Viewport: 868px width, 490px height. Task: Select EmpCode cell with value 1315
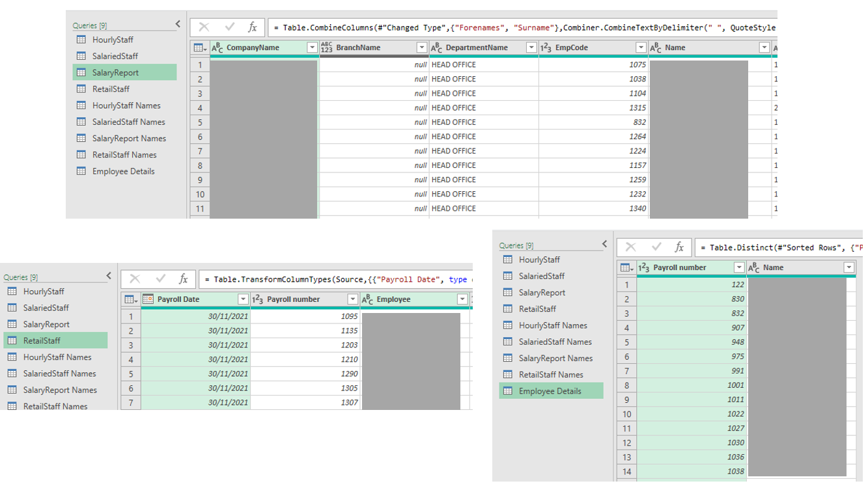click(x=593, y=107)
